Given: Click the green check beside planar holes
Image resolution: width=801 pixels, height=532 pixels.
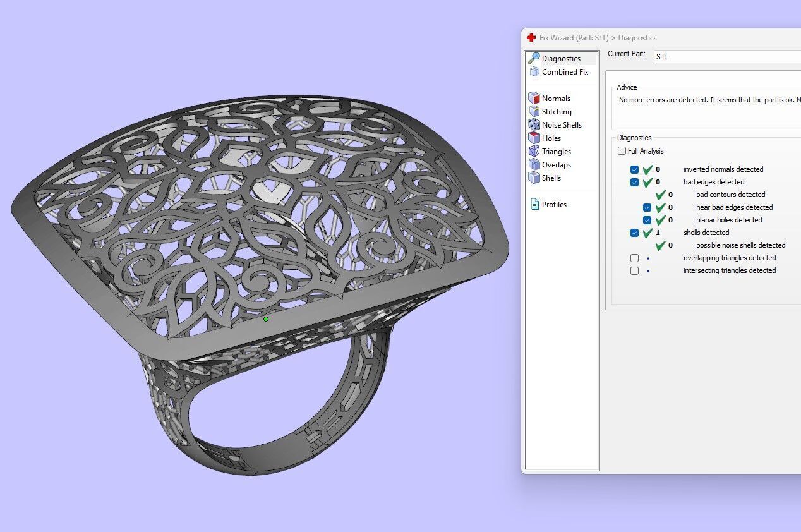Looking at the screenshot, I should coord(661,220).
